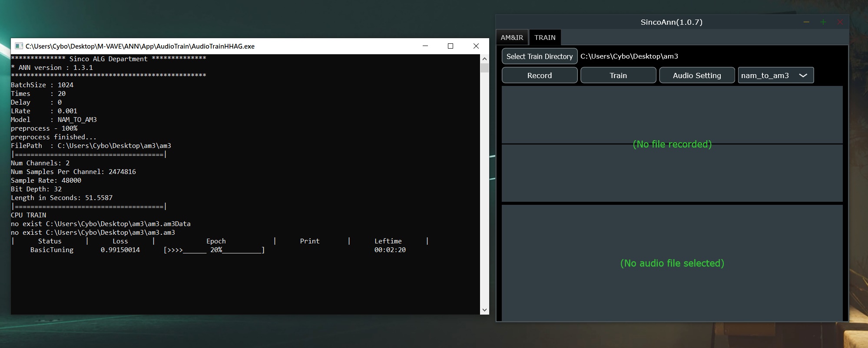
Task: Click the 'Times : 20' line
Action: point(38,94)
